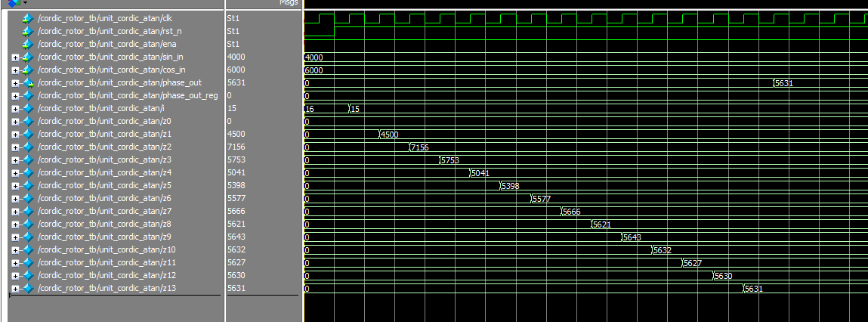The height and width of the screenshot is (322, 868).
Task: Open the dropdown arrow beside the top-left icon
Action: pos(25,3)
